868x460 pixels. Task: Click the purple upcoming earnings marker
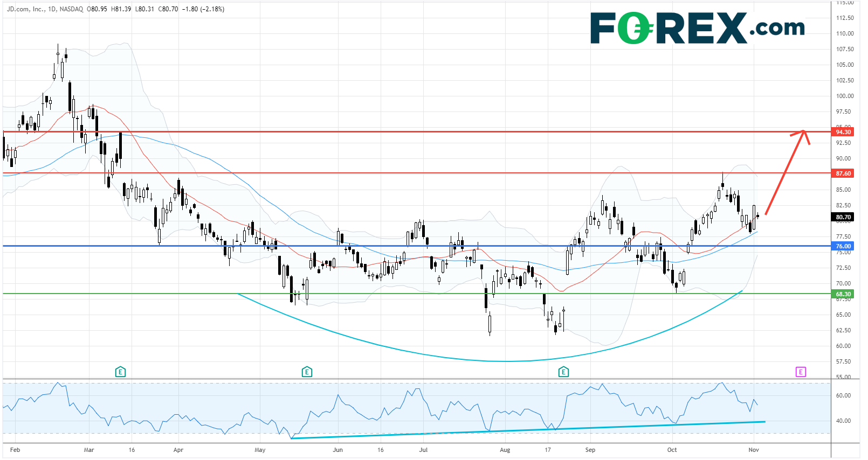pyautogui.click(x=801, y=372)
